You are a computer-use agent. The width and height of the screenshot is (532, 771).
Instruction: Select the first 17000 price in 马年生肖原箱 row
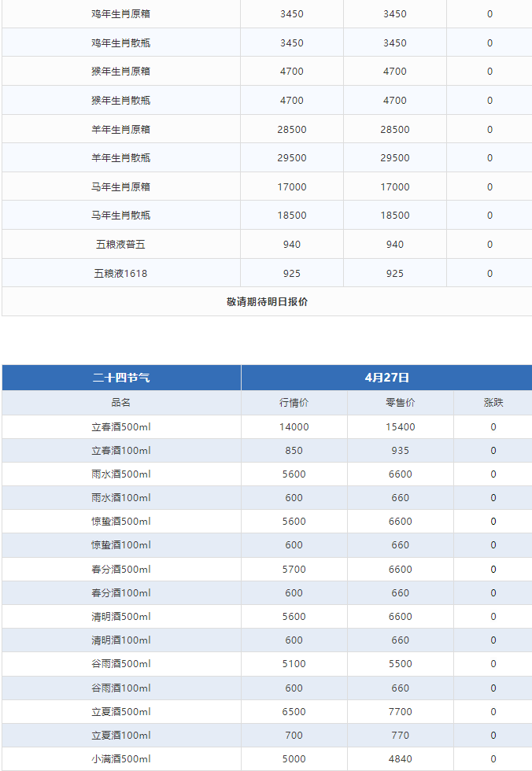(292, 187)
